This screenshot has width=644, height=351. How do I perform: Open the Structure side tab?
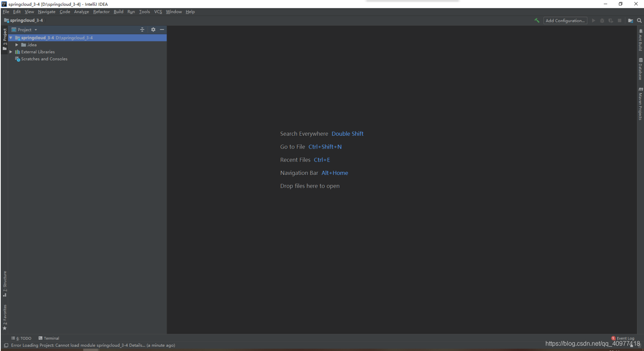(5, 284)
